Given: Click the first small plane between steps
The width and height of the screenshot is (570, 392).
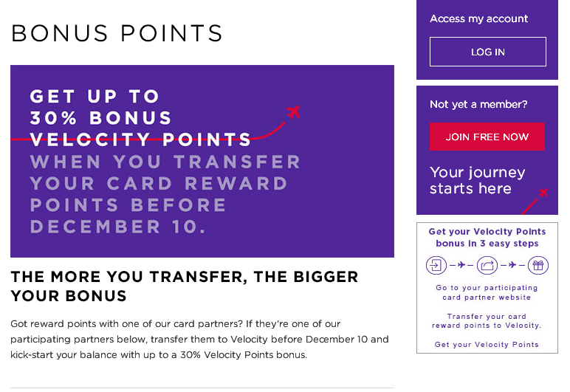Looking at the screenshot, I should click(461, 265).
